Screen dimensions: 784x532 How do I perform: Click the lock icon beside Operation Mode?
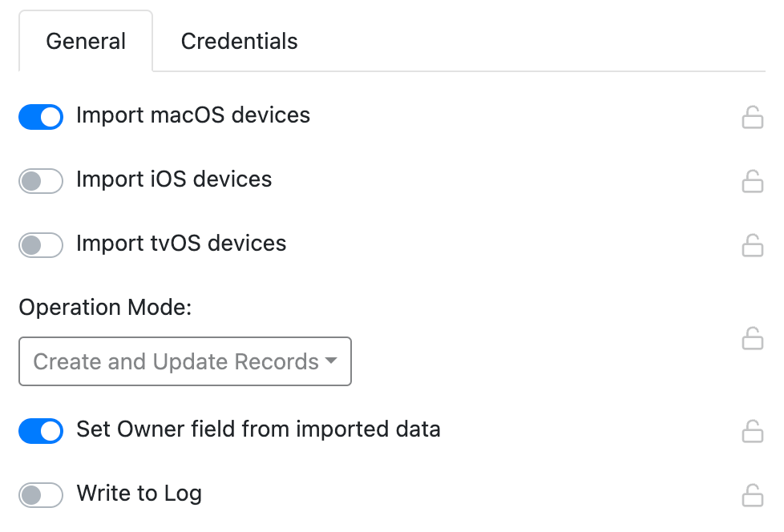(x=753, y=339)
